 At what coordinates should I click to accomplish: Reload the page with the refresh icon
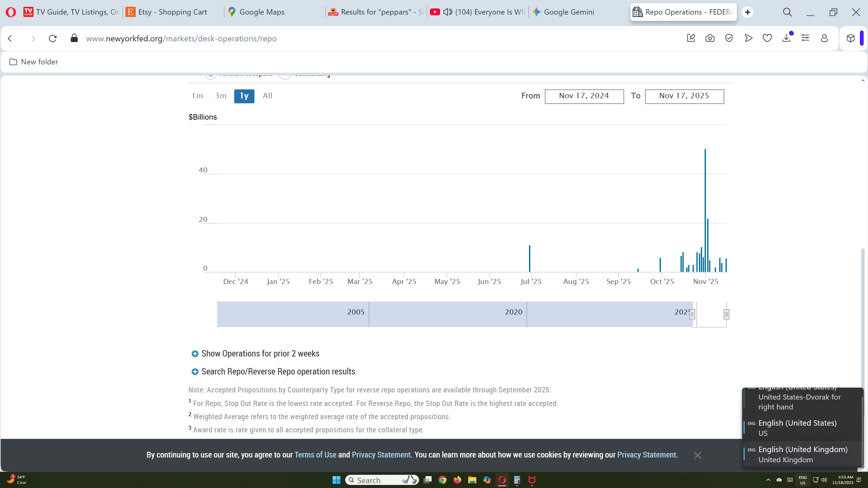(x=53, y=38)
